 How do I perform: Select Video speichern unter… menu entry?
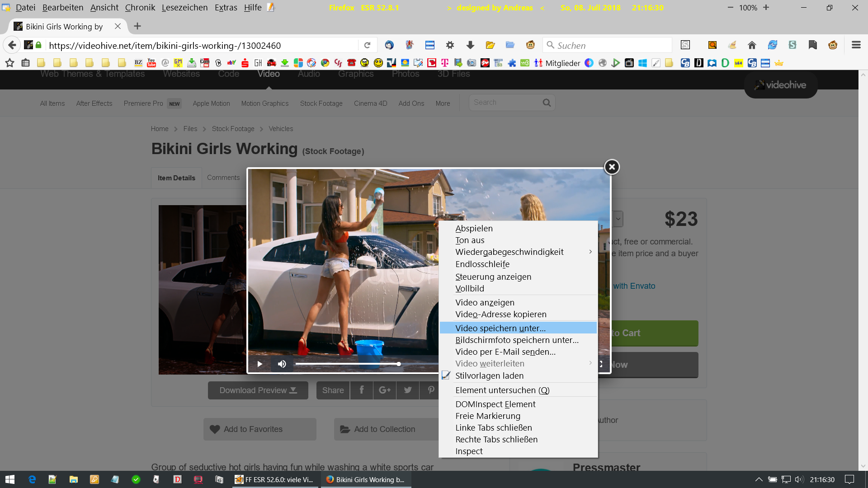click(500, 328)
